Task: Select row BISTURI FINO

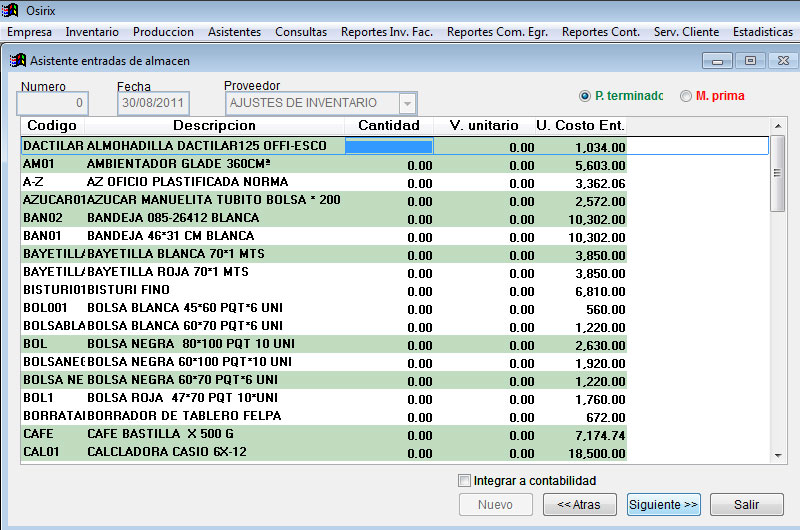Action: 324,290
